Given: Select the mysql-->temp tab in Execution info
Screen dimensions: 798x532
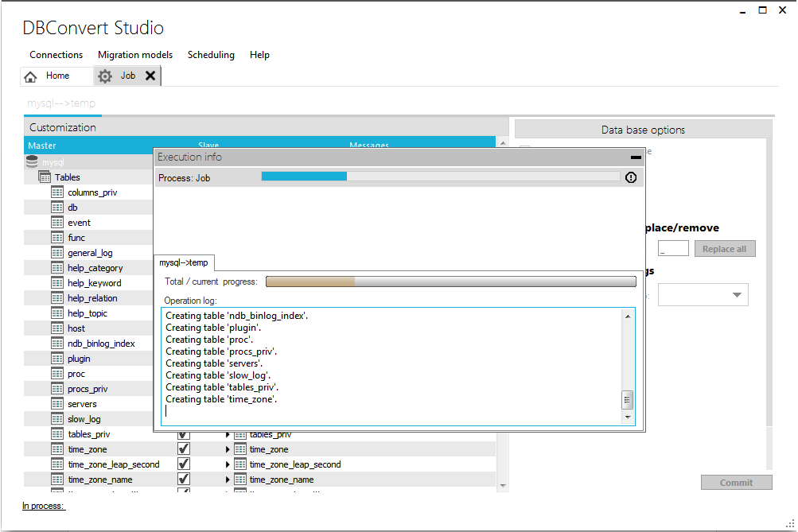Looking at the screenshot, I should coord(184,262).
